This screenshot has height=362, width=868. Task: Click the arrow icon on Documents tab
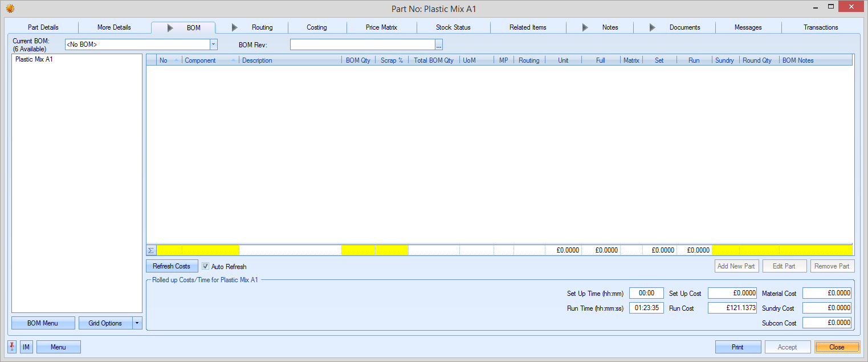[653, 27]
